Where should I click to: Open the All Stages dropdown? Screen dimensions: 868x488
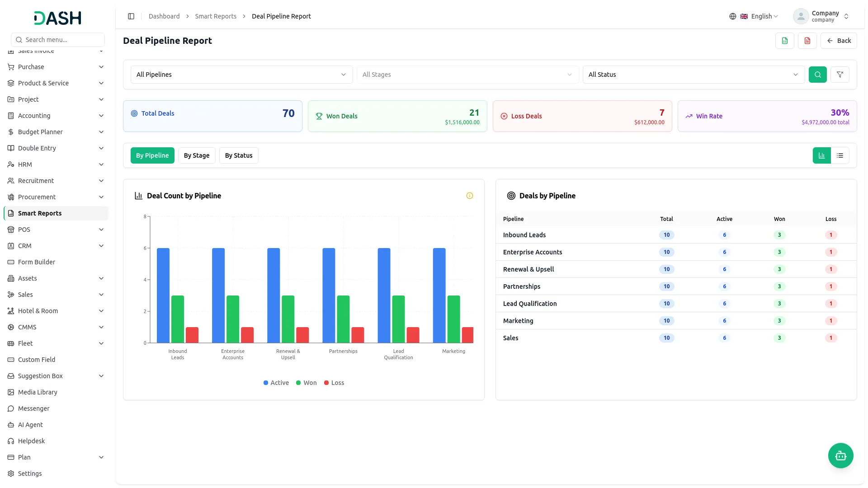click(x=468, y=75)
